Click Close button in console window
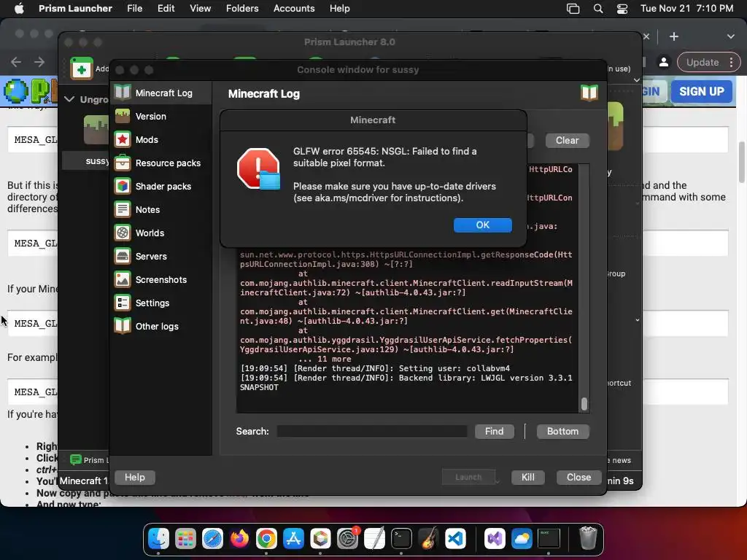Viewport: 747px width, 560px height. (578, 477)
